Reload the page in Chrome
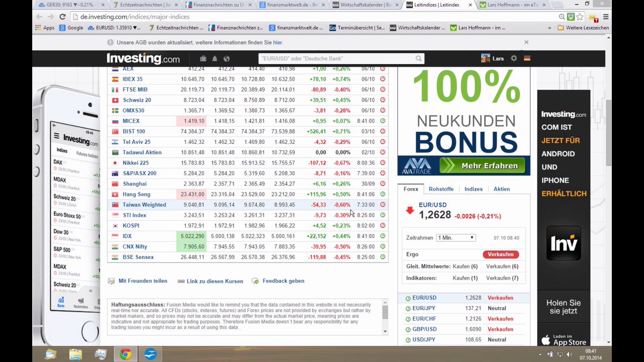 (x=62, y=17)
